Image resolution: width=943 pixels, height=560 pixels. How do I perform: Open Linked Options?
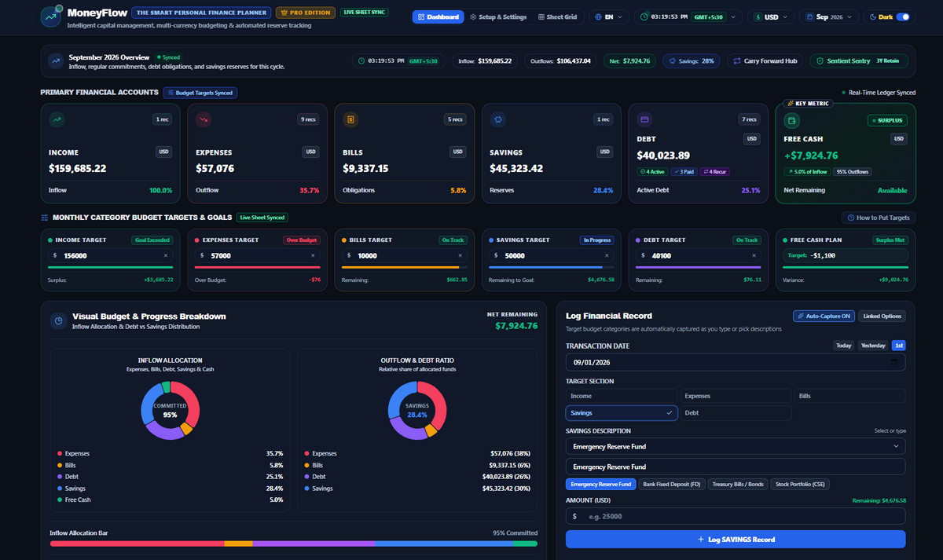[882, 316]
